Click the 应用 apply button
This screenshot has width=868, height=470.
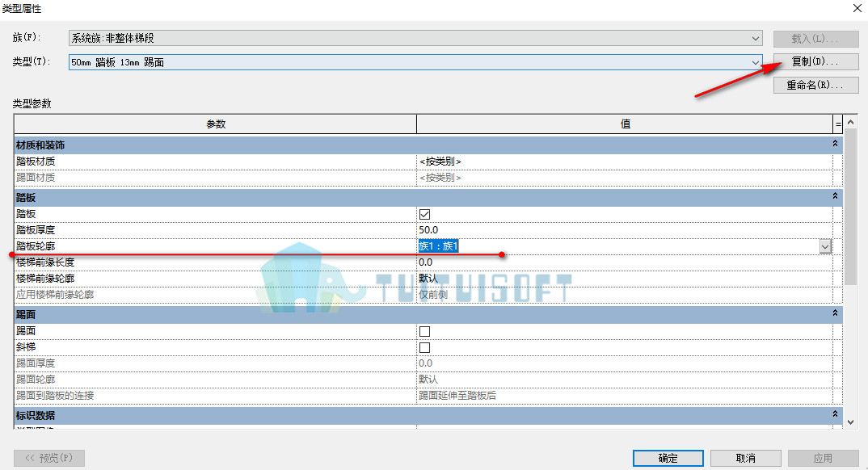pos(824,458)
